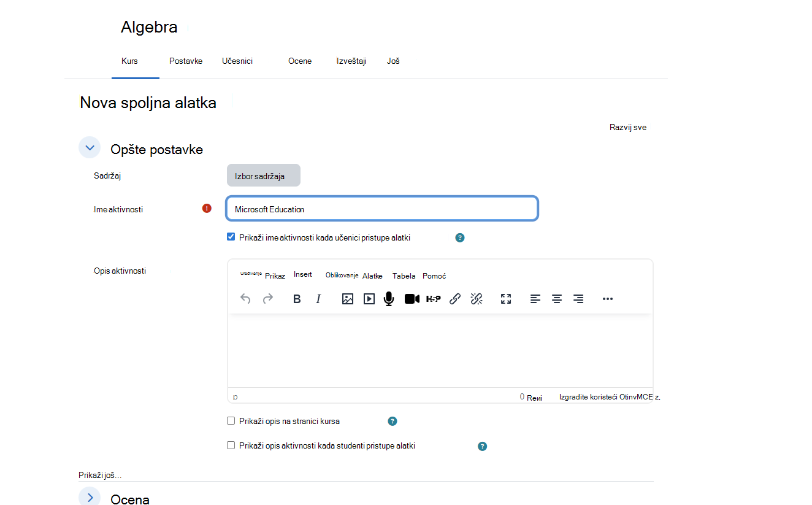Screen dimensions: 812x505
Task: Enable Prikaži opis aktivnosti kada studenti pristupe
Action: pyautogui.click(x=231, y=445)
